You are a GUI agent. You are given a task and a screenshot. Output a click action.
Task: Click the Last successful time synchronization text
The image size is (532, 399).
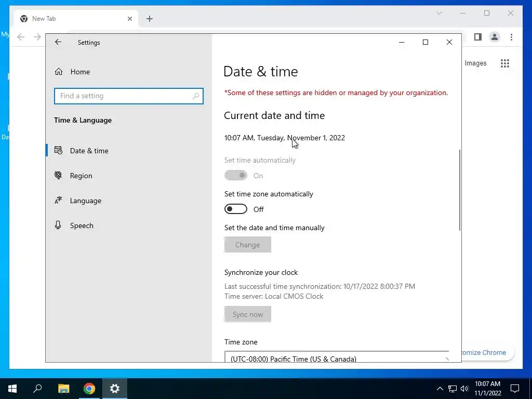320,286
